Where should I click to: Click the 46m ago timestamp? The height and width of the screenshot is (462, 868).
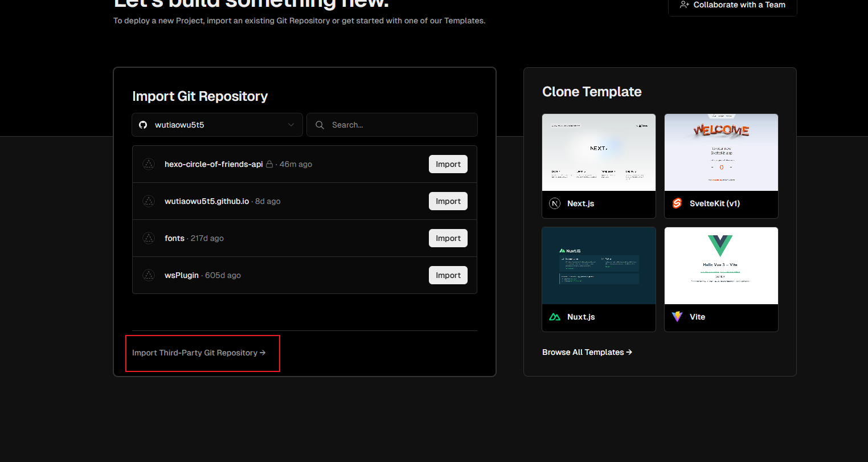(x=296, y=164)
